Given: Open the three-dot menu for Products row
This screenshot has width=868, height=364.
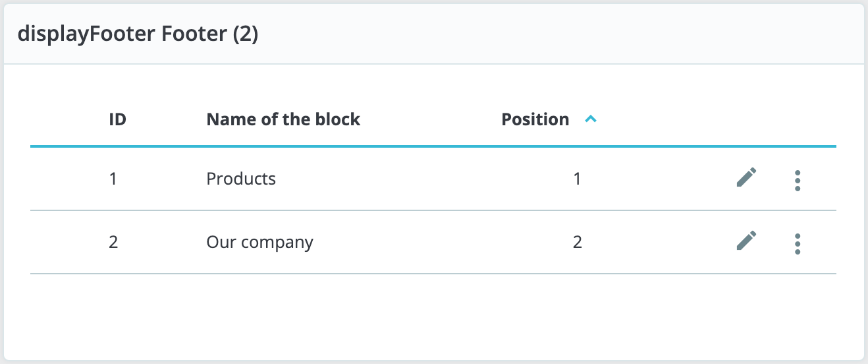Looking at the screenshot, I should click(798, 180).
